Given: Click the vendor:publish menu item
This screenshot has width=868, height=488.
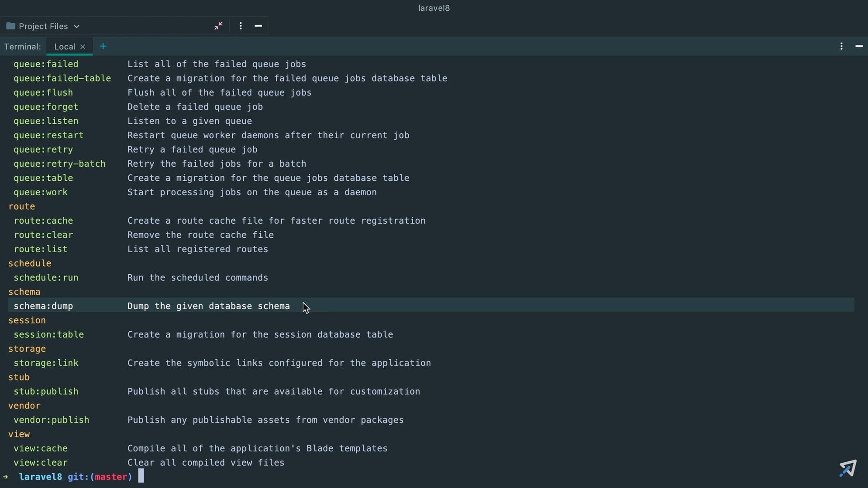Looking at the screenshot, I should pos(51,419).
